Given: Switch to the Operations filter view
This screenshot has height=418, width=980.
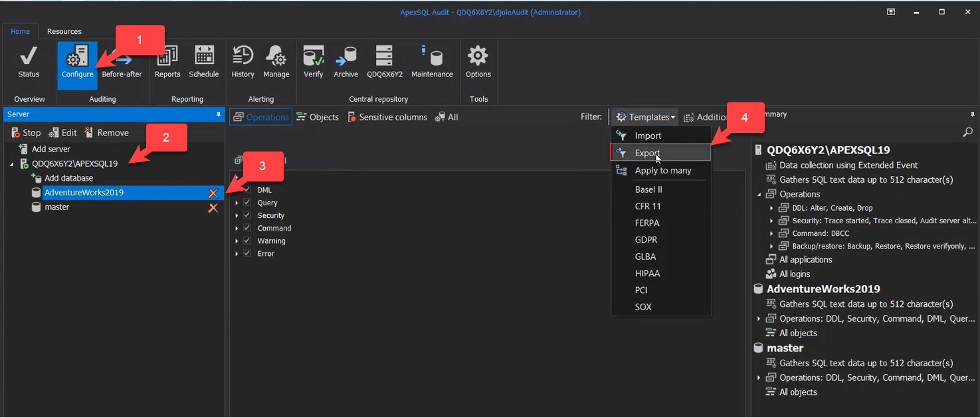Looking at the screenshot, I should coord(261,117).
